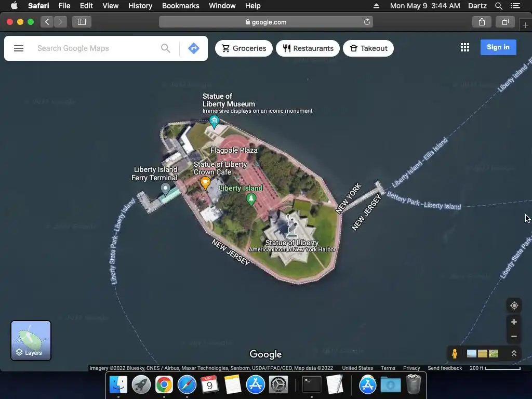
Task: Open Spotlight search in menu bar
Action: pyautogui.click(x=498, y=6)
